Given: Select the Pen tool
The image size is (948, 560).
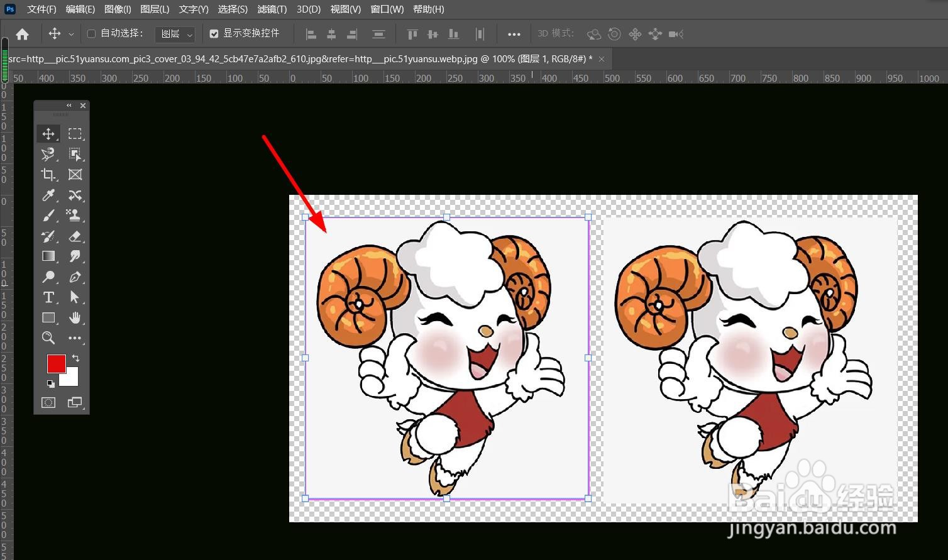Looking at the screenshot, I should coord(75,277).
